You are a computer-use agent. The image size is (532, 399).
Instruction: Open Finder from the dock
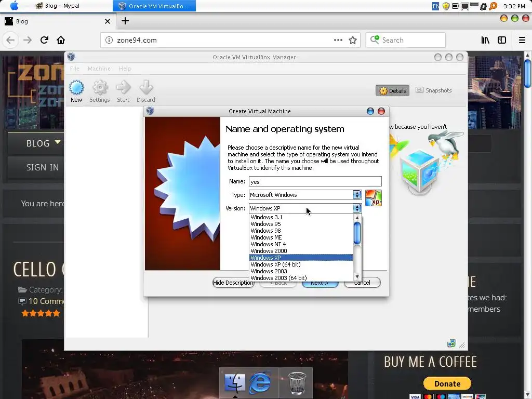[x=235, y=383]
